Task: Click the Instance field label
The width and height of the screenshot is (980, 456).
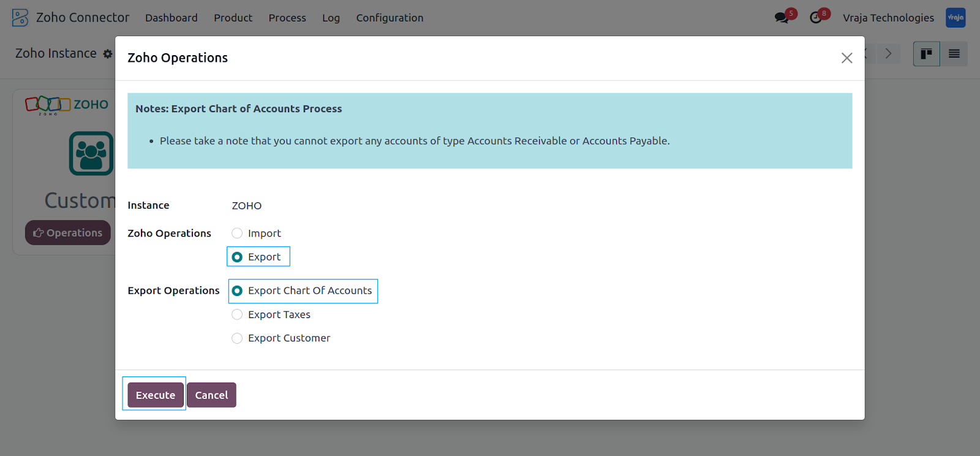Action: click(148, 205)
